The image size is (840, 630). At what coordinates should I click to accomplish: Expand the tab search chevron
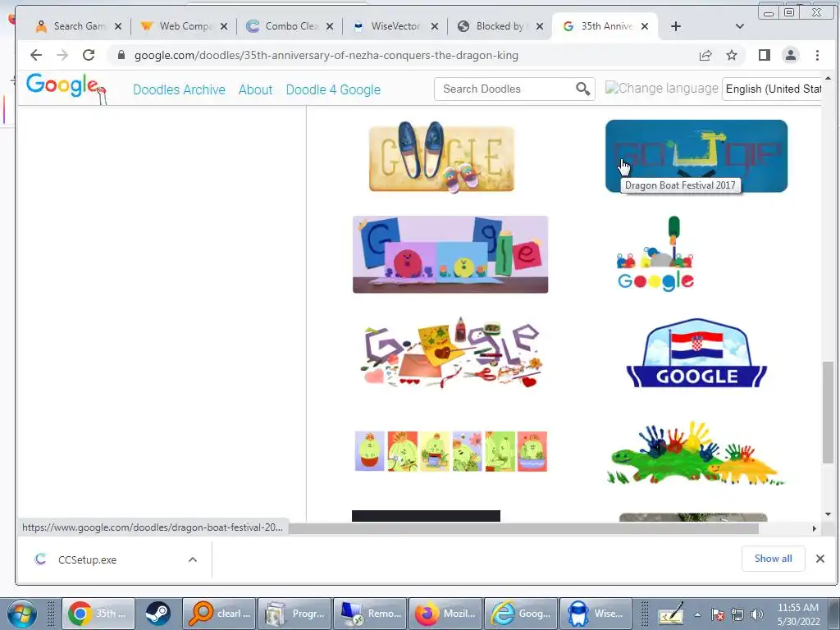[740, 26]
